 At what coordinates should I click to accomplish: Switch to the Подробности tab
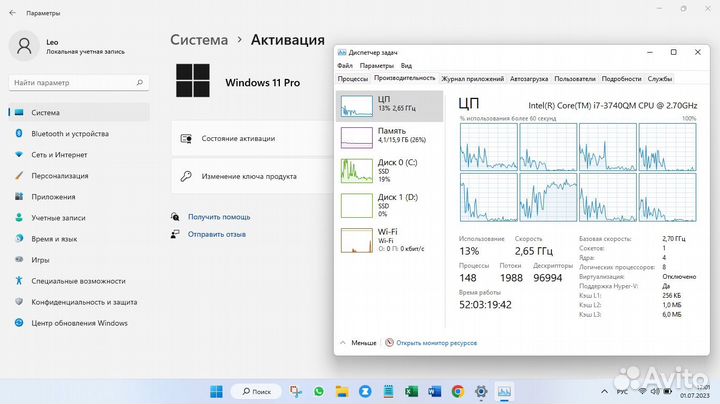[621, 79]
